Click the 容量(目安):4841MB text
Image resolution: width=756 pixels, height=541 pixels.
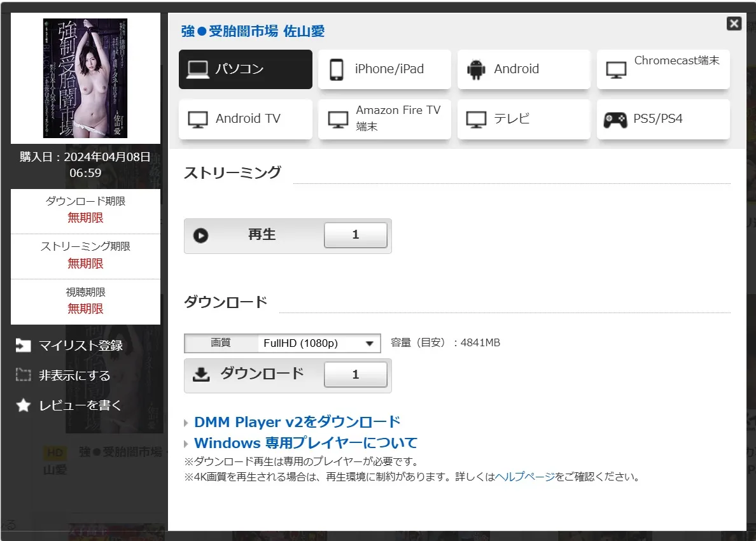point(445,343)
